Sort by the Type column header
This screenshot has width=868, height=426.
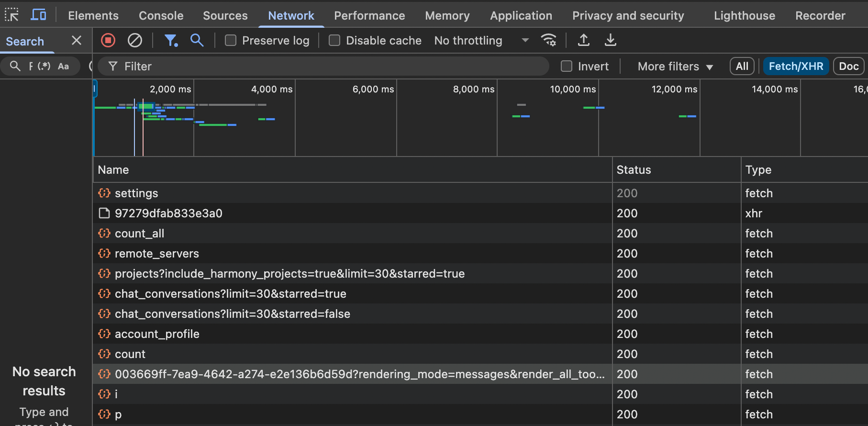(805, 170)
